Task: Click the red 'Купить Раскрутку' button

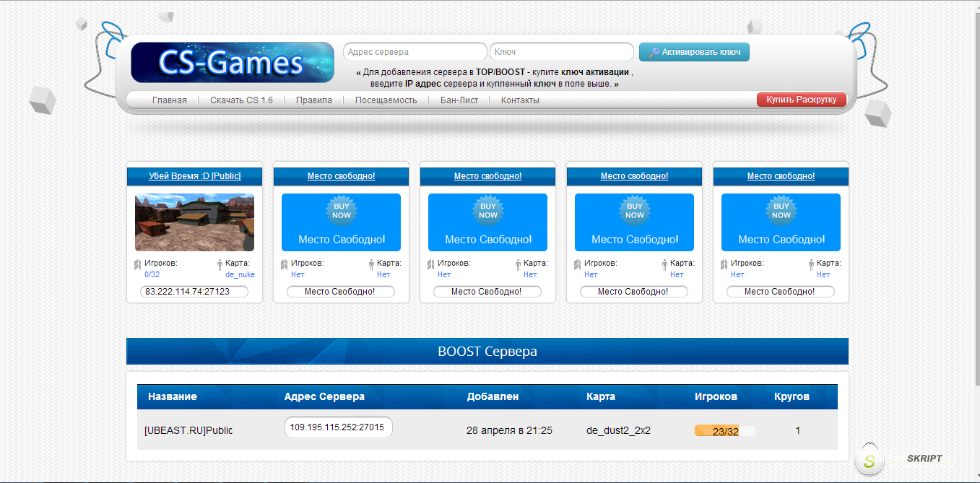Action: point(802,100)
